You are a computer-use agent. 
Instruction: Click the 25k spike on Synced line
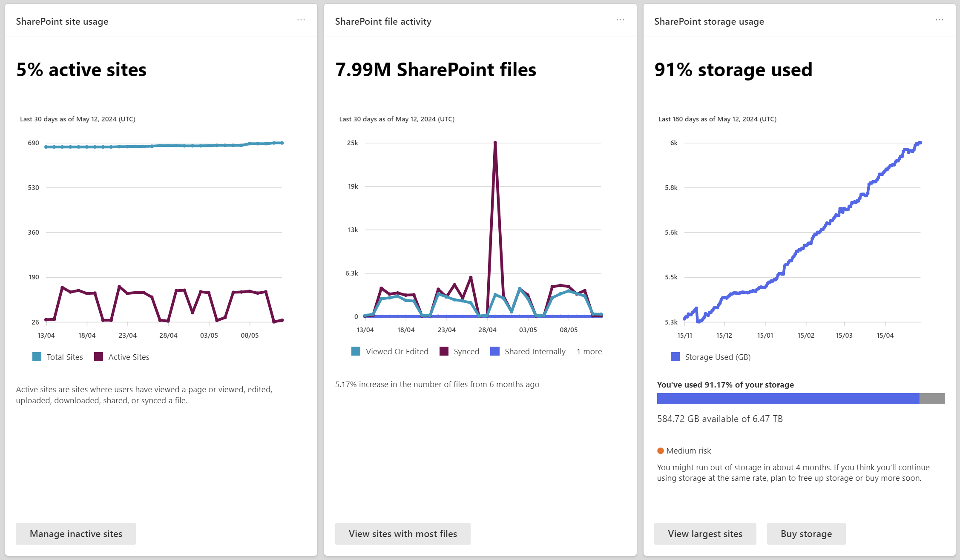point(495,143)
